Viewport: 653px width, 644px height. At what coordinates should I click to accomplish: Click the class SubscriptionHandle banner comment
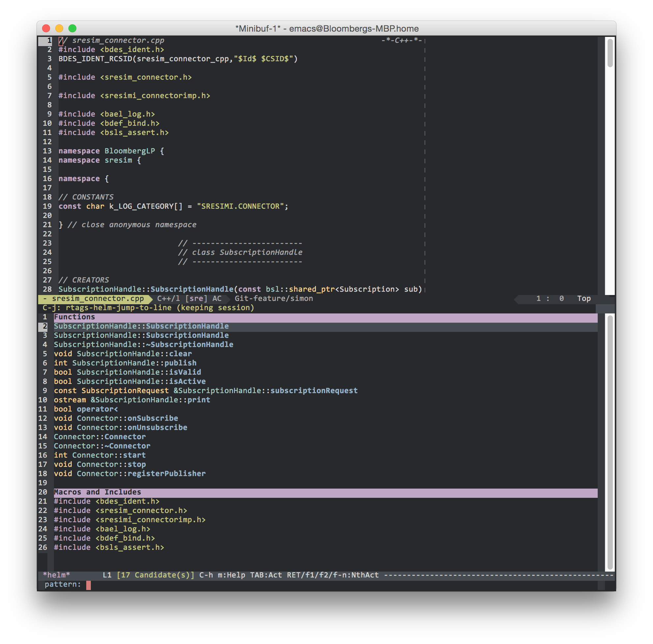240,253
